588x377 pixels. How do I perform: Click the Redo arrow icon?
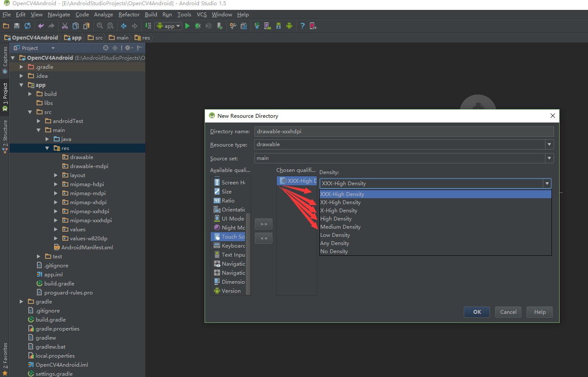coord(52,26)
